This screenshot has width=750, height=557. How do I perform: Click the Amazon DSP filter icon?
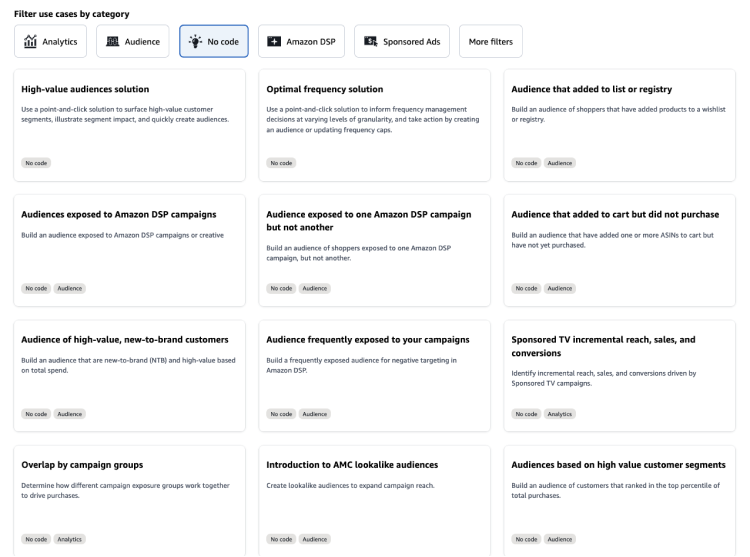pyautogui.click(x=274, y=42)
